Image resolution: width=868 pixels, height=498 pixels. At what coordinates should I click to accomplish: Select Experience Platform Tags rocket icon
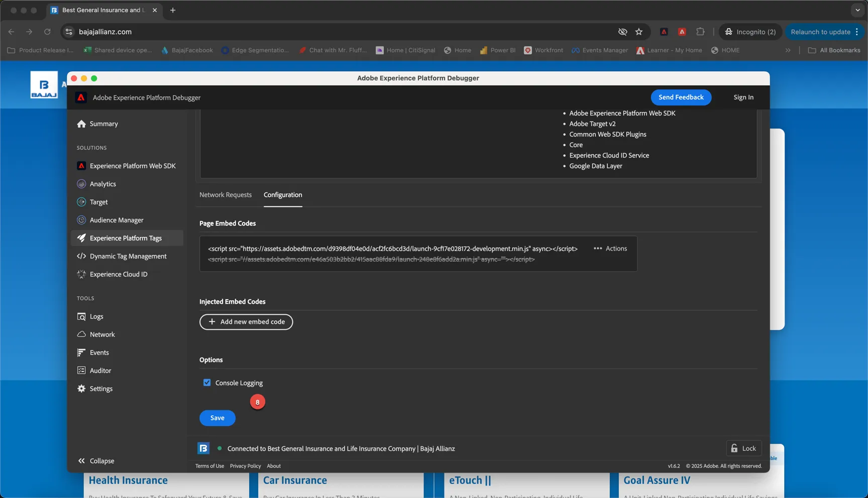pyautogui.click(x=81, y=238)
